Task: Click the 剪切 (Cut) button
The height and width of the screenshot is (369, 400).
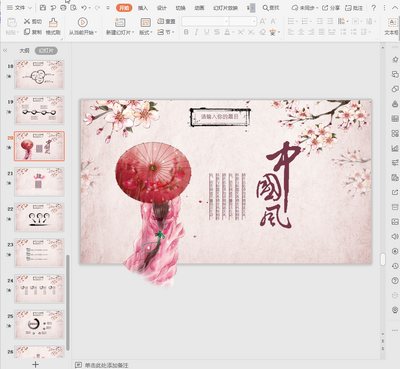Action: click(x=33, y=21)
